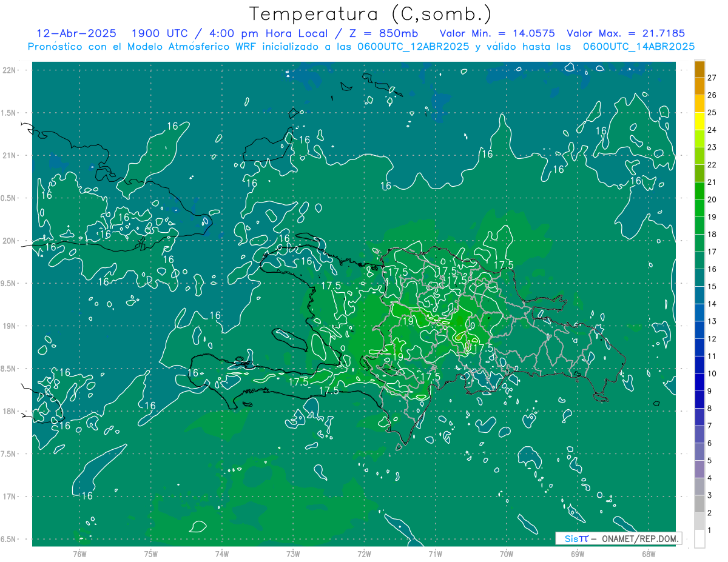Click the legend value label "18"
Image resolution: width=728 pixels, height=562 pixels.
pos(712,234)
